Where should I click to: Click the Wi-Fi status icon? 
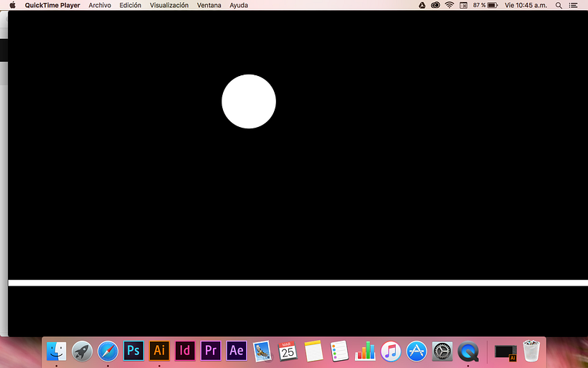(450, 5)
